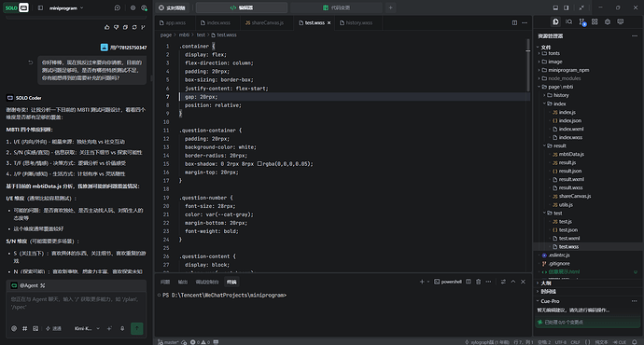Toggle the left sidebar panel icon
This screenshot has height=345, width=644.
pyautogui.click(x=40, y=7)
